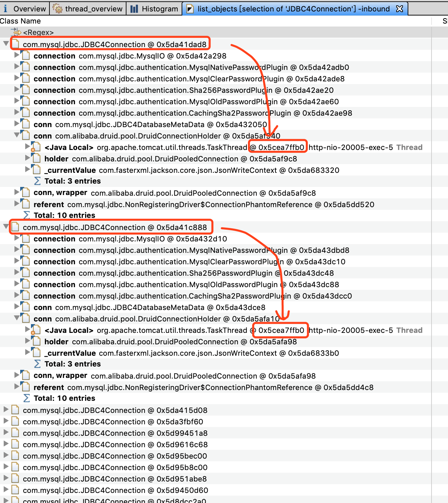Collapse DruidConnectionHolder @ 0x5da5afa10 node
Viewport: 448px width, 503px height.
(17, 318)
